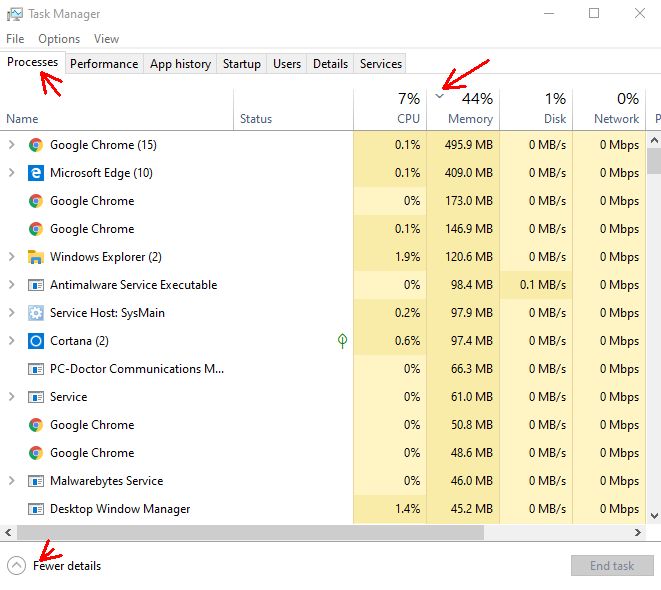Collapse view using Fewer details chevron
Image resolution: width=661 pixels, height=590 pixels.
tap(16, 566)
